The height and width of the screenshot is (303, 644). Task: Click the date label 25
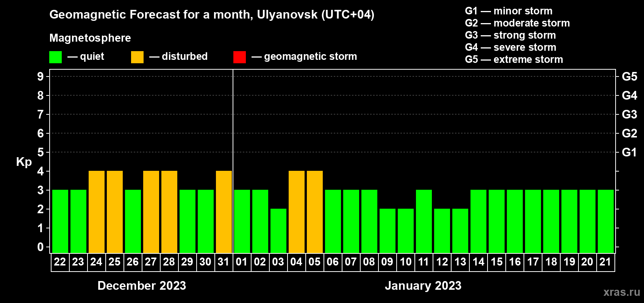click(114, 262)
